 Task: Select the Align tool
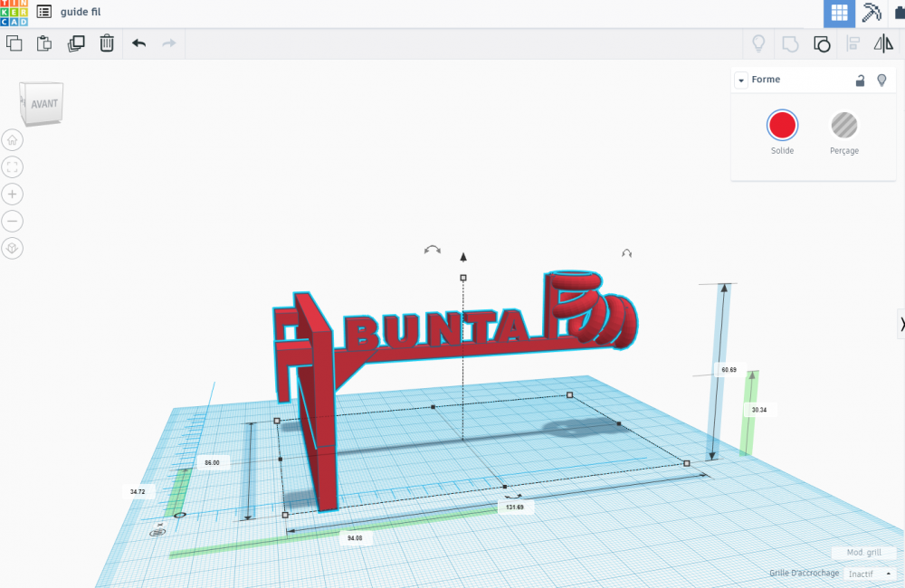point(853,43)
